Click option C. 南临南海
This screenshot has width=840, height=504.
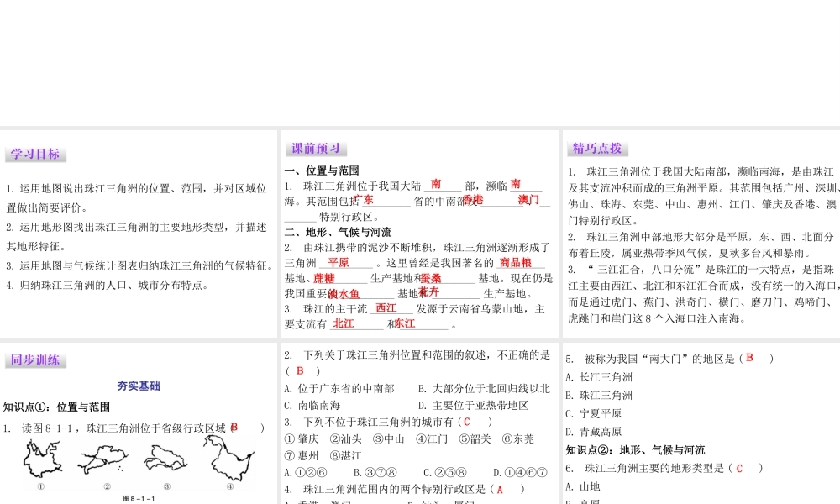click(x=312, y=406)
